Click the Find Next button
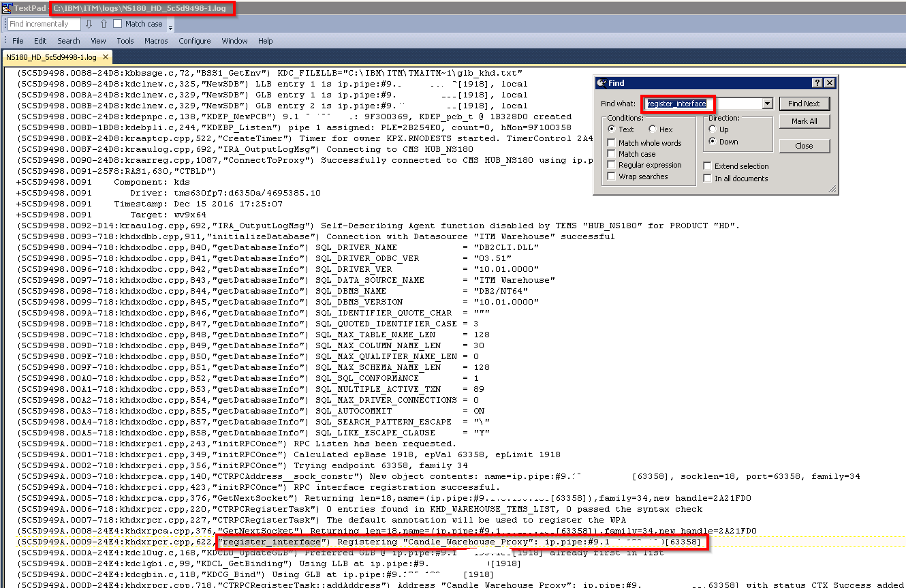Viewport: 906px width, 588px height. 804,104
